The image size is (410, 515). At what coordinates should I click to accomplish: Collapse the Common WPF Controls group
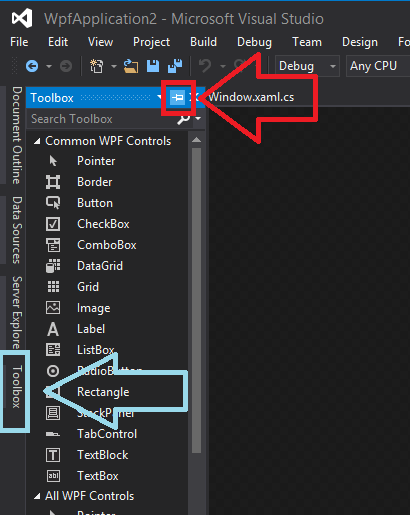click(x=37, y=141)
